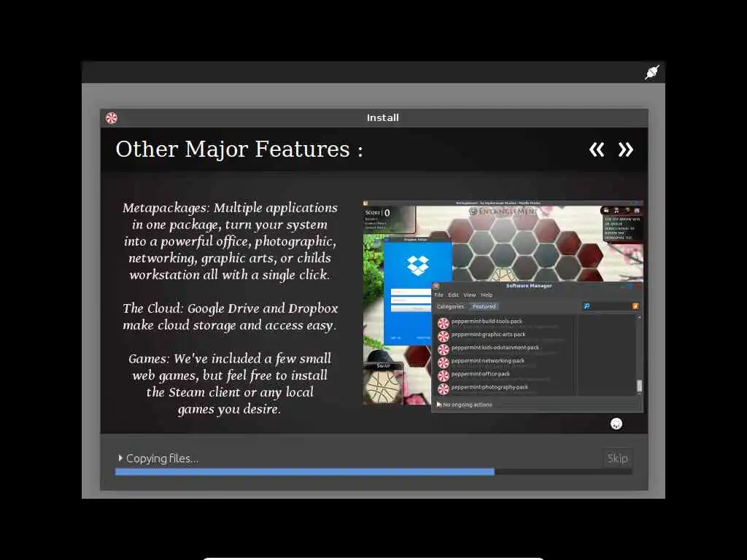
Task: Click the round white icon below the screenshot
Action: (616, 424)
